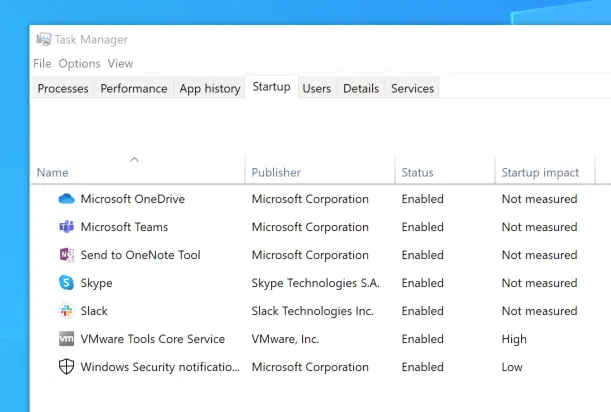Click the Windows Security shield icon
Screen dimensions: 611x412
[x=67, y=367]
